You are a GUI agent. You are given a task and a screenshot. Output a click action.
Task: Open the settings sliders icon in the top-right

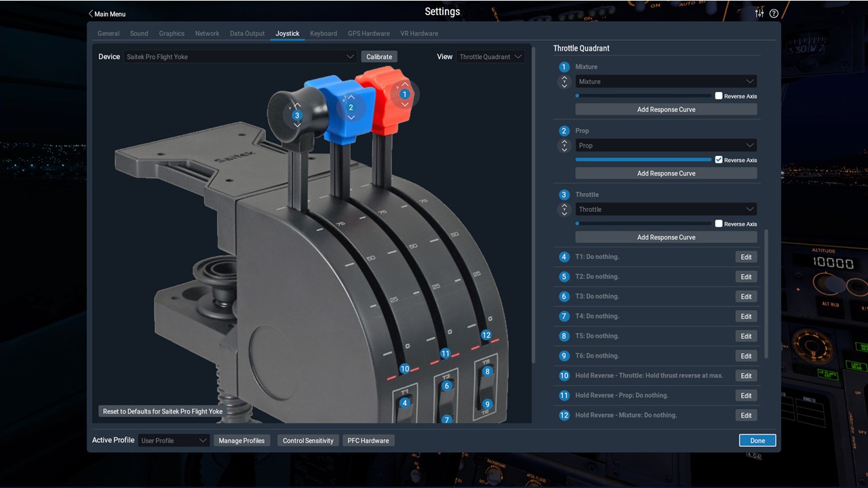759,14
